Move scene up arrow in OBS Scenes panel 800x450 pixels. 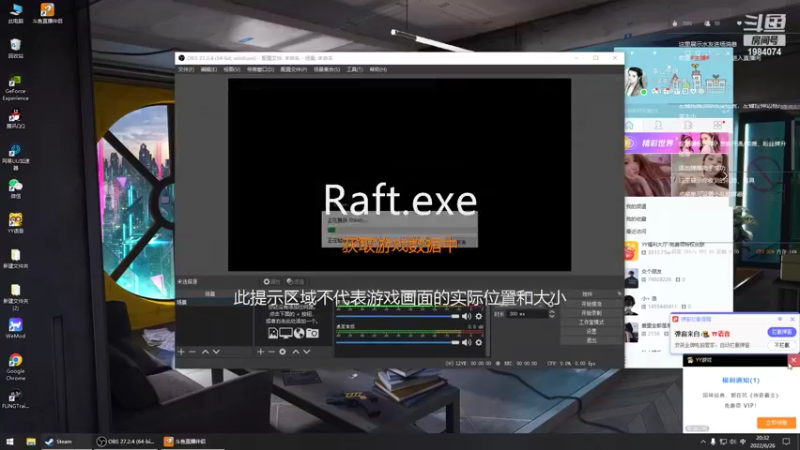pos(205,352)
